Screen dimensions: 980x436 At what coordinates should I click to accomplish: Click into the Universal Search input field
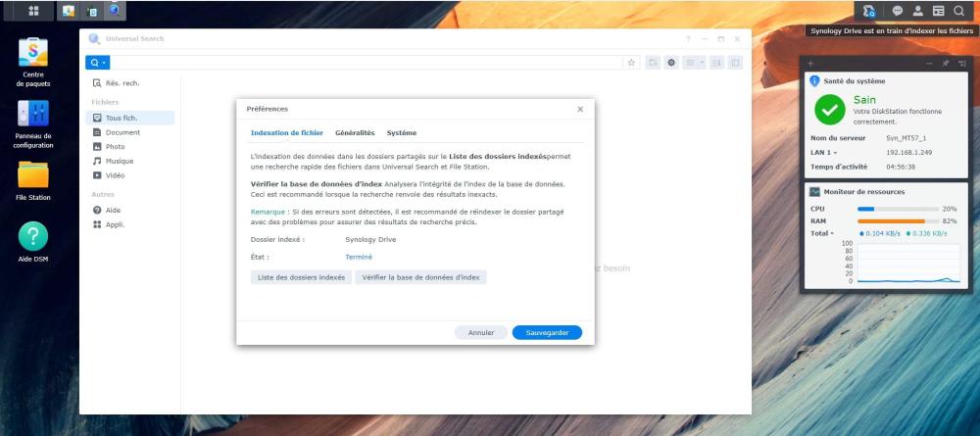click(367, 63)
